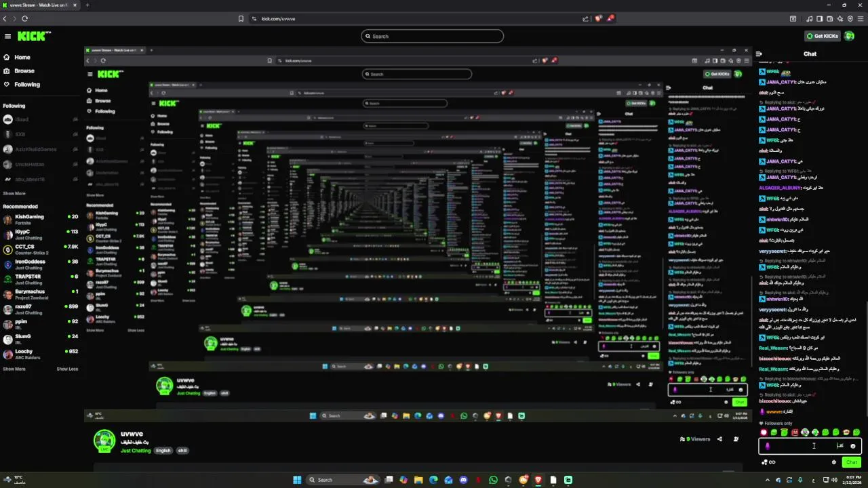Open the browser music playlist icon
The image size is (868, 488).
(x=809, y=19)
